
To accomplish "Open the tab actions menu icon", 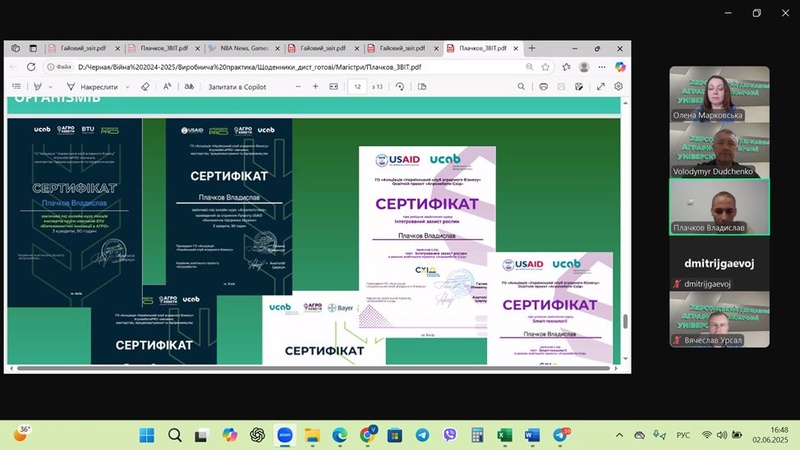I will [x=33, y=48].
